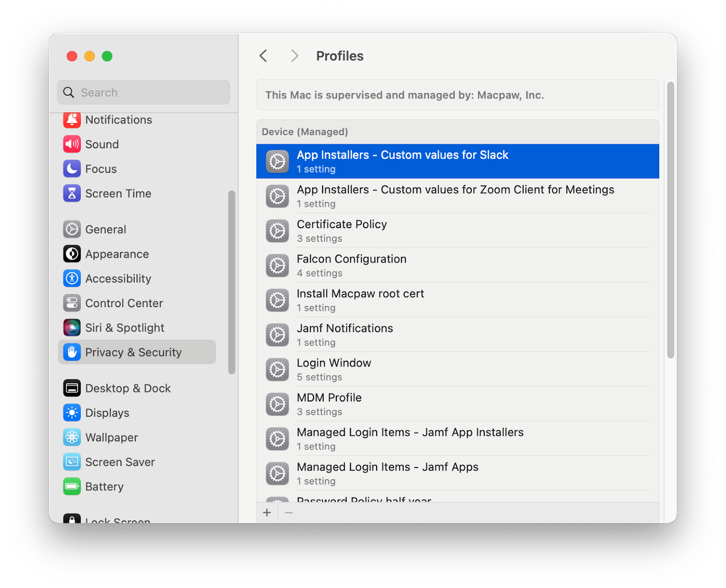Open Accessibility settings
The height and width of the screenshot is (588, 726).
point(118,279)
